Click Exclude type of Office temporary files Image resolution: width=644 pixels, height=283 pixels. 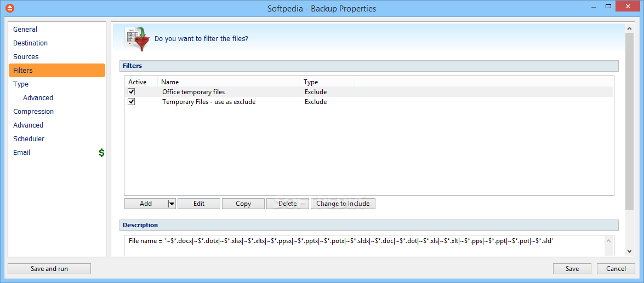316,92
